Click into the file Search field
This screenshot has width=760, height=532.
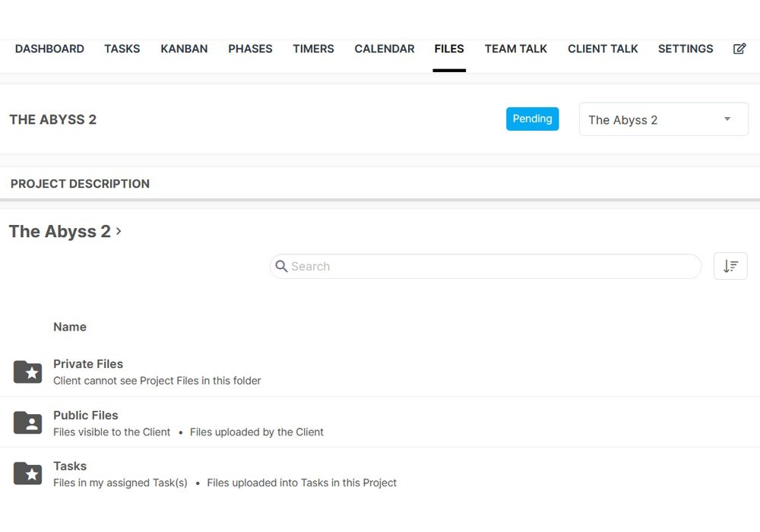tap(486, 266)
